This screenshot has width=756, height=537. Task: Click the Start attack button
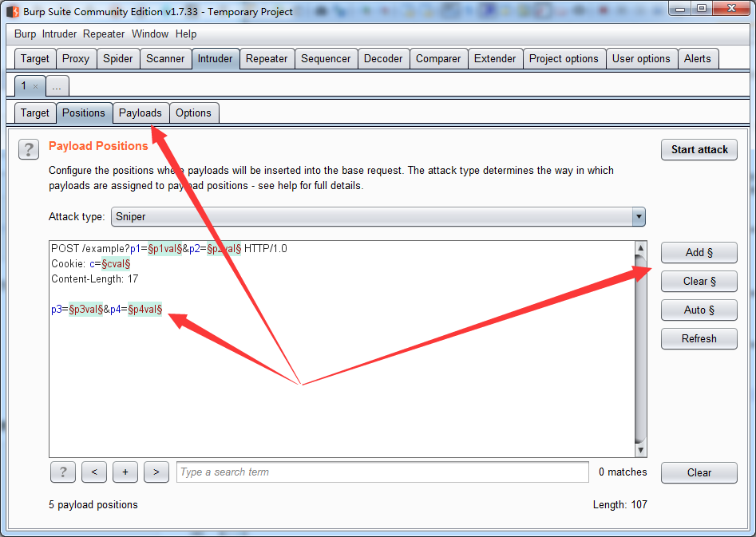699,150
